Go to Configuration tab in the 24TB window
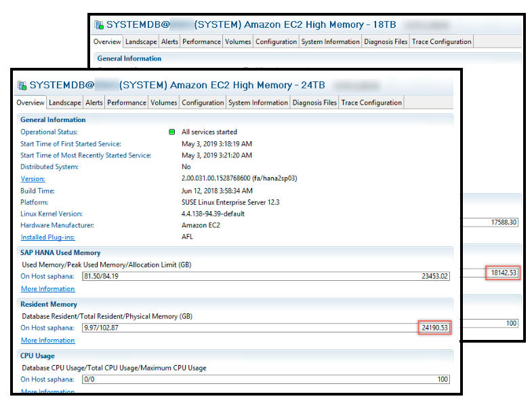 click(x=203, y=103)
